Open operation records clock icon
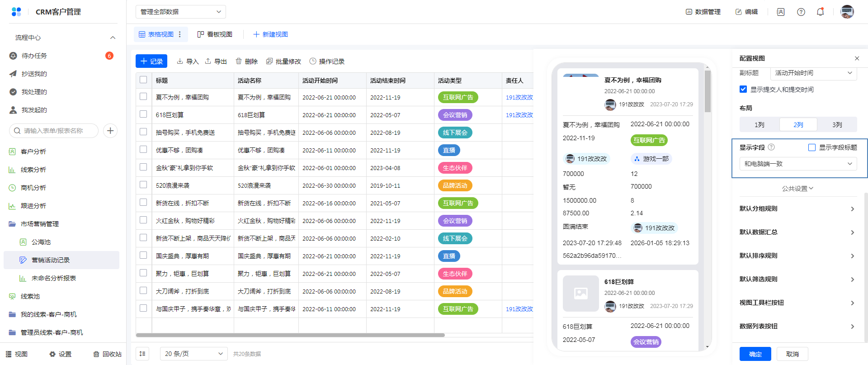Image resolution: width=868 pixels, height=365 pixels. 313,61
